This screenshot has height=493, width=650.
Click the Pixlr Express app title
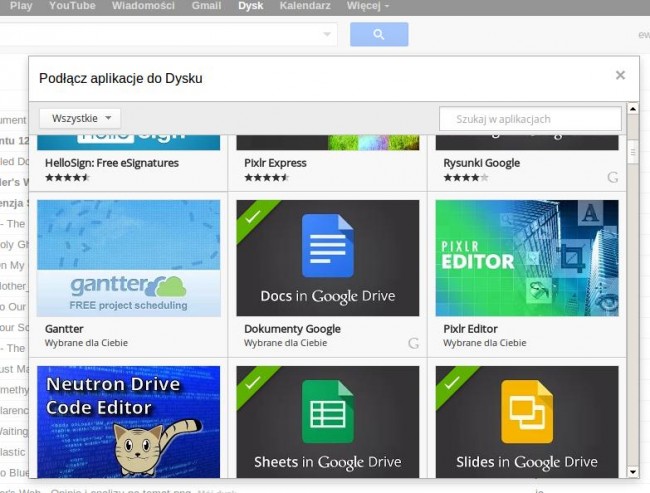[x=275, y=163]
